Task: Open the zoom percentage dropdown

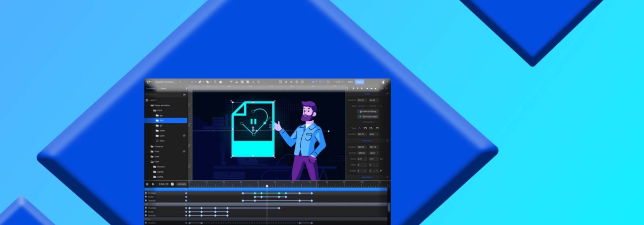Action: click(x=339, y=82)
